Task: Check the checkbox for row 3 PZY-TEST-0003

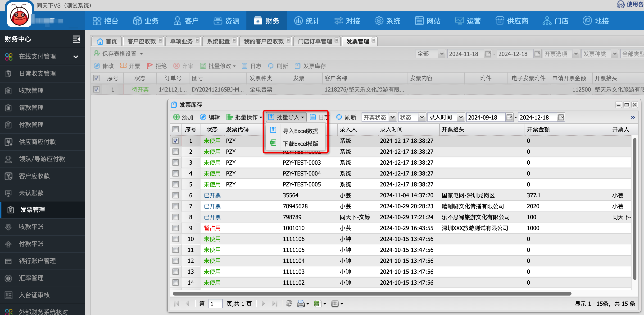Action: point(176,162)
